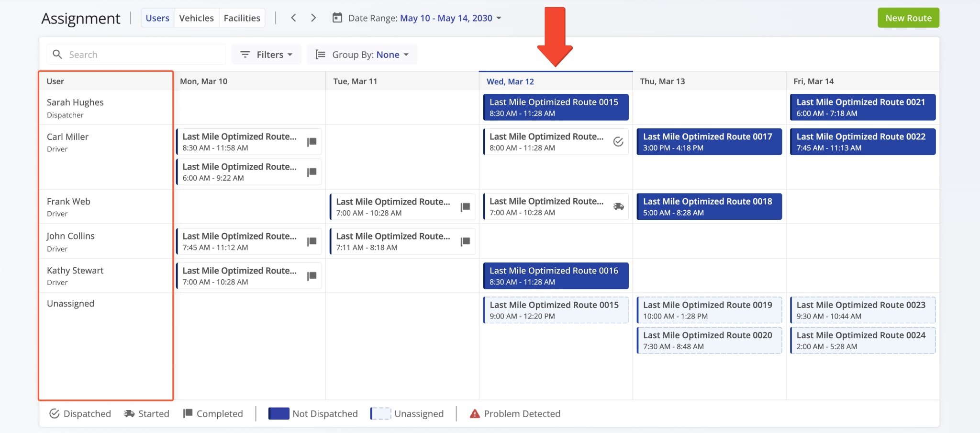Image resolution: width=980 pixels, height=433 pixels.
Task: Open unassigned Route 0020 card
Action: 709,341
